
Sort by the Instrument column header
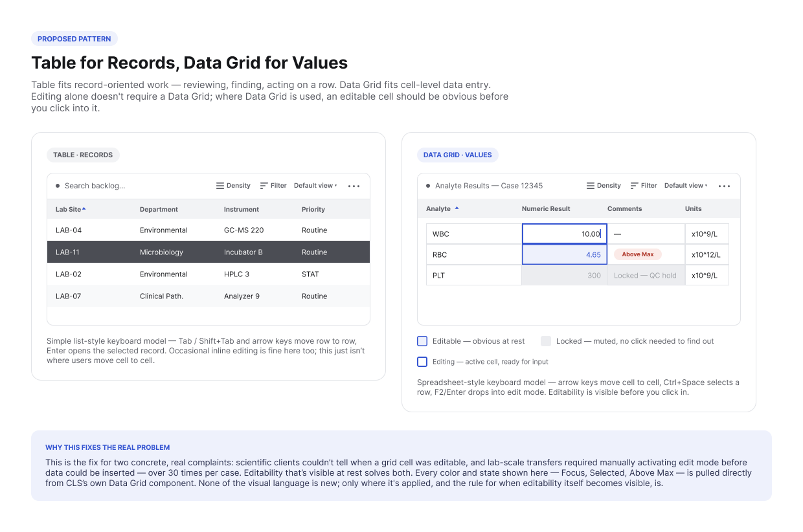(242, 209)
